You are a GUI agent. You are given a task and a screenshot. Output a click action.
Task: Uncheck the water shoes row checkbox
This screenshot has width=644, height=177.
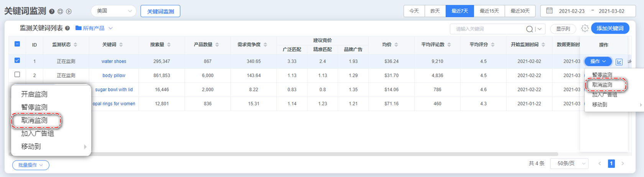click(x=17, y=60)
